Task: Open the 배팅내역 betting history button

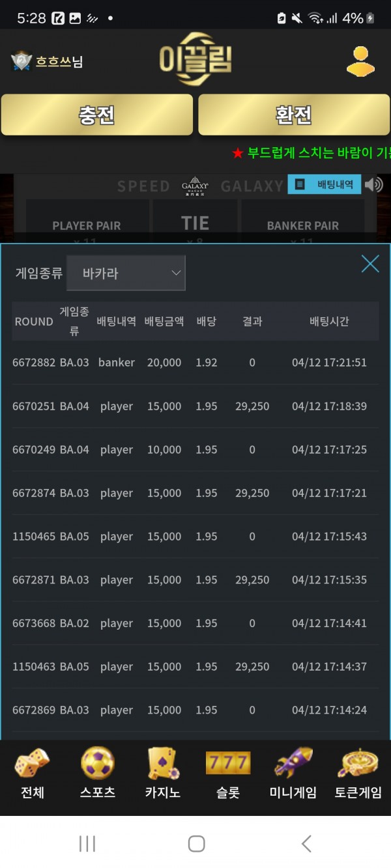Action: click(x=325, y=185)
